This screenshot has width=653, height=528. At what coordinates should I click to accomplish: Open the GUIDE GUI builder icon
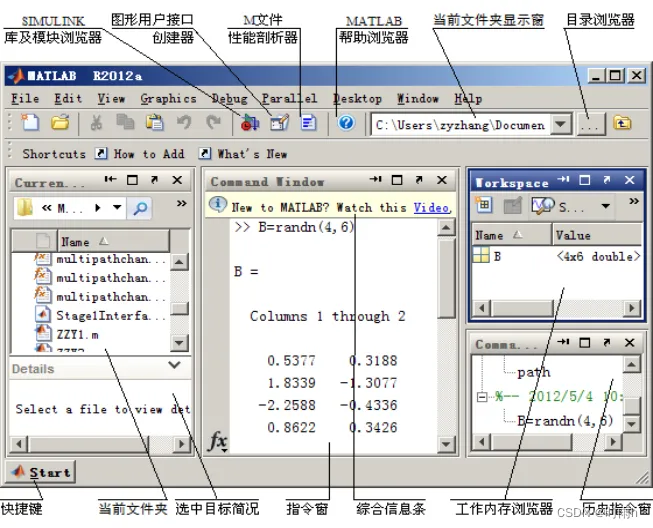tap(279, 123)
